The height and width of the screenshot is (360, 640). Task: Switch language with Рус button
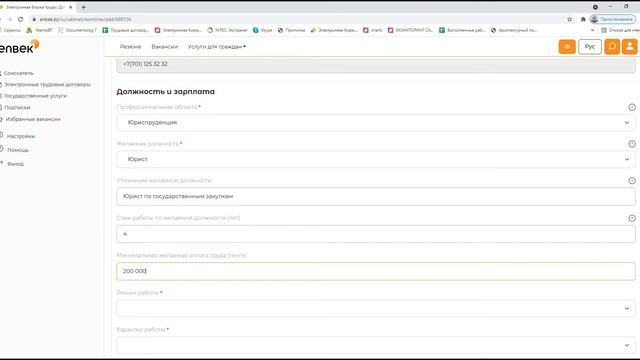coord(590,47)
